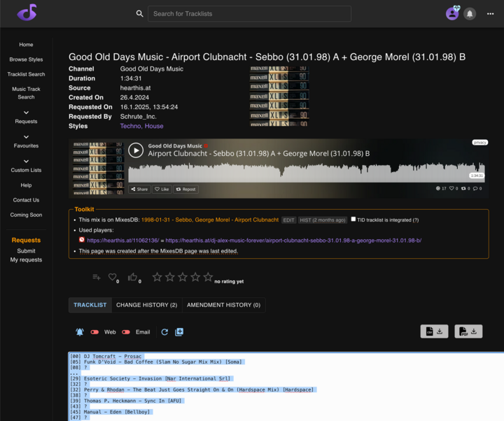504x421 pixels.
Task: Expand the Custom Lists sidebar chevron
Action: pos(26,162)
